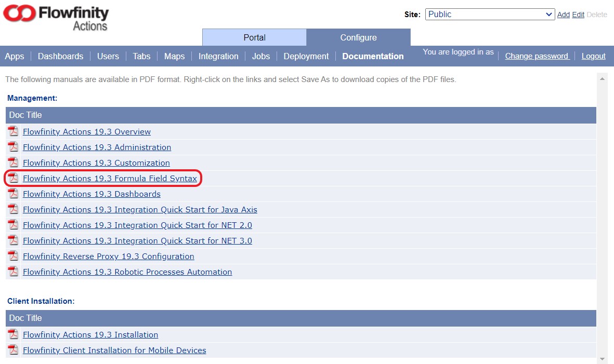Open Integration Quick Start for Java Axis
Viewport: 614px width, 364px height.
[140, 210]
